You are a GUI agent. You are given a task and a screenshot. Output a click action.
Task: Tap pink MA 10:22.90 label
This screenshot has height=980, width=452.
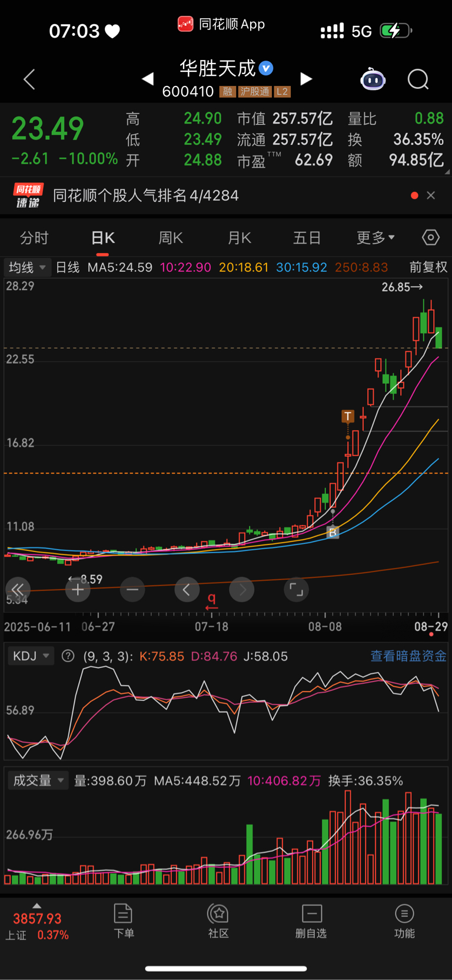[185, 267]
